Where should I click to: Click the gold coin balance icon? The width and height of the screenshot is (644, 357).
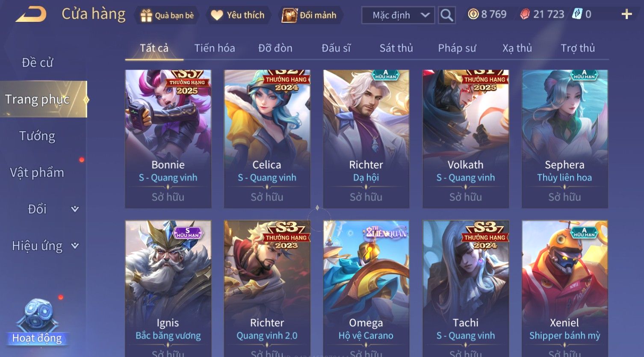click(x=473, y=15)
